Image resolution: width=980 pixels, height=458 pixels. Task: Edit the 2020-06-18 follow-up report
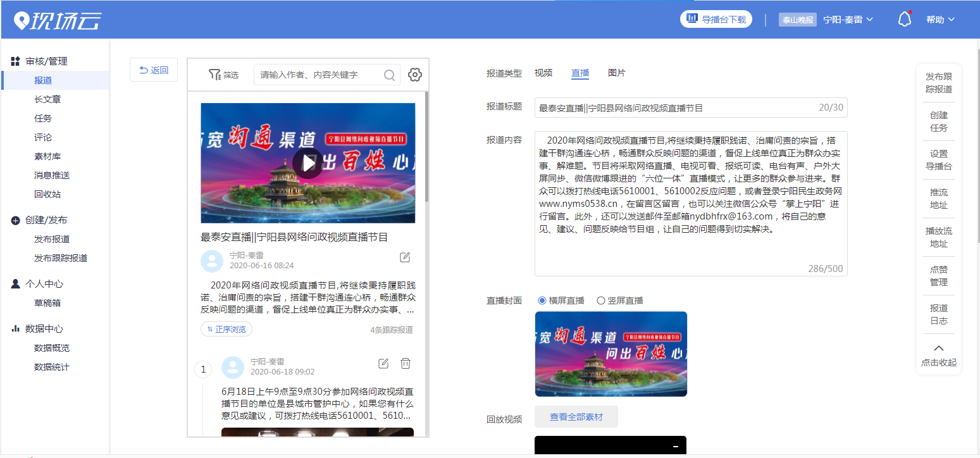coord(383,363)
